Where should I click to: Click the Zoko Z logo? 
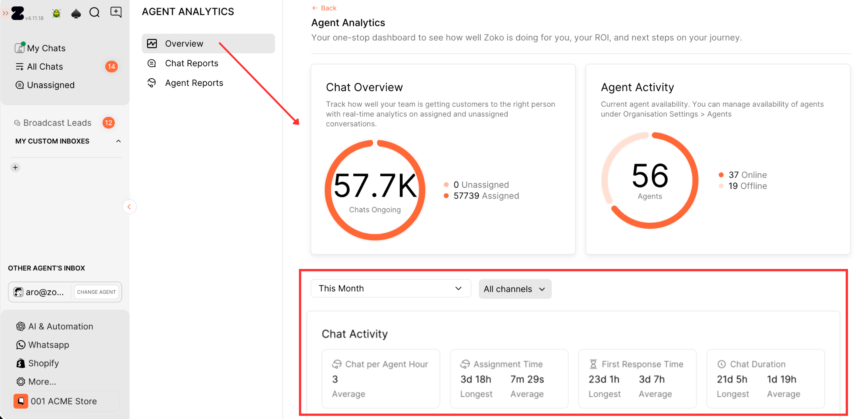coord(17,13)
